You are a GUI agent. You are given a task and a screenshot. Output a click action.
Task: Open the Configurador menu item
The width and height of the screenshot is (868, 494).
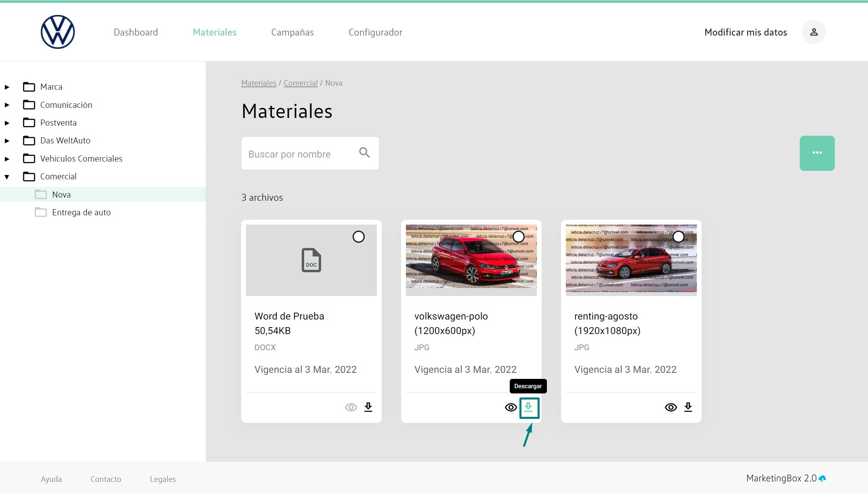pos(375,32)
